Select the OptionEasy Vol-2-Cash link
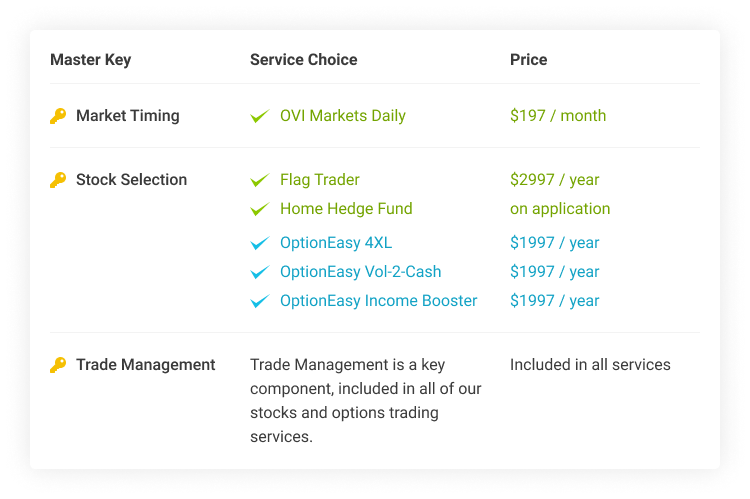Image resolution: width=750 pixels, height=499 pixels. pos(360,272)
